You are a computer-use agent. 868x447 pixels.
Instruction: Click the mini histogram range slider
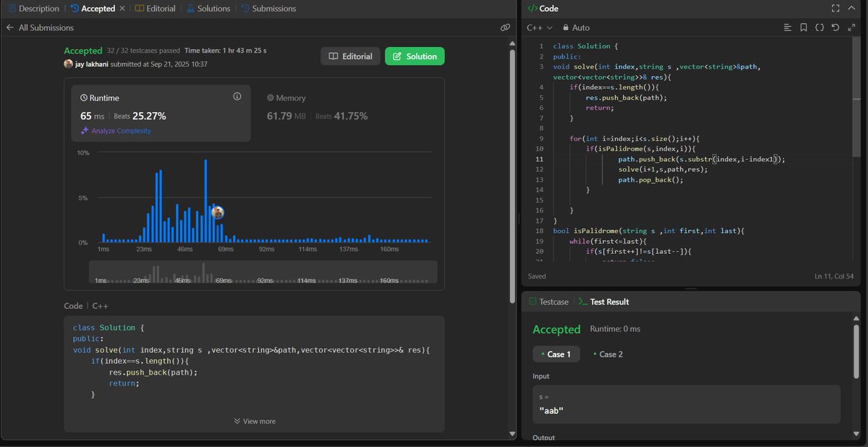[x=263, y=272]
